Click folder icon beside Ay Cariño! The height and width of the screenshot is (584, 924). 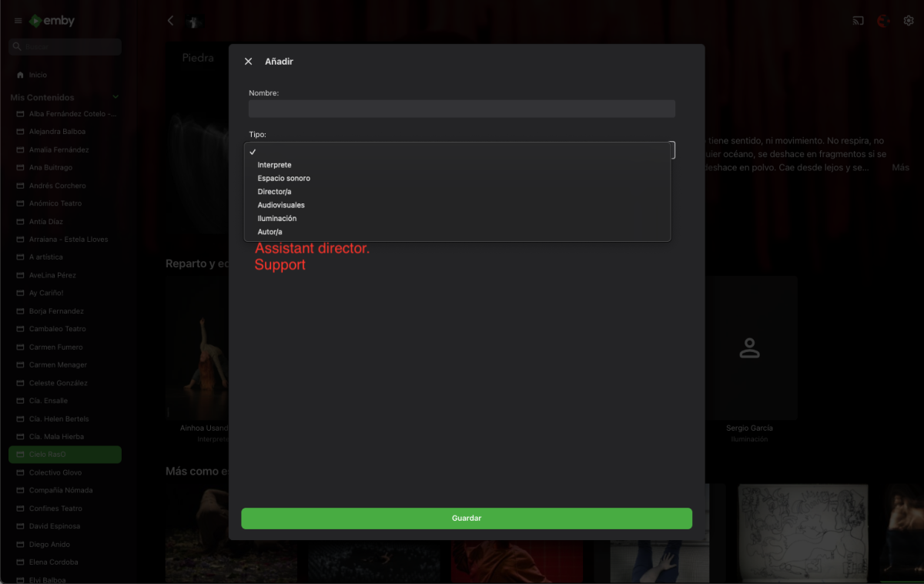(x=21, y=294)
